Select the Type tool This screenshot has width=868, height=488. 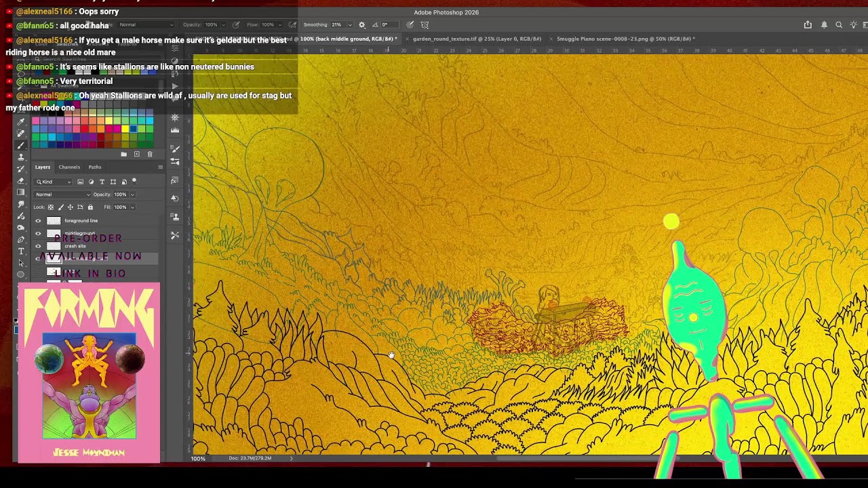[x=21, y=251]
